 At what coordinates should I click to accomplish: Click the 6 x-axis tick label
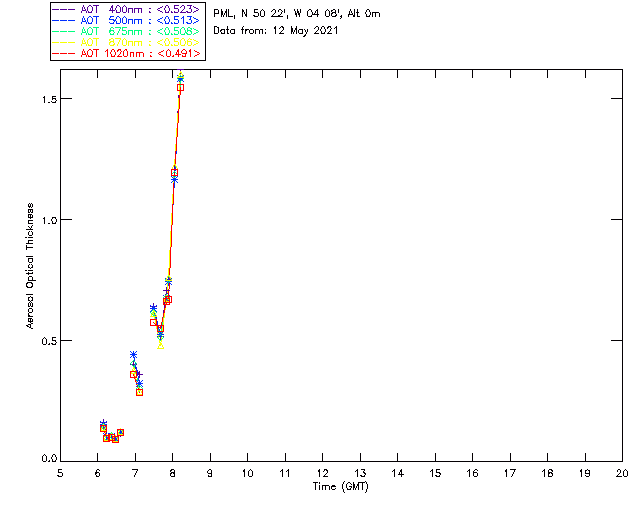[x=98, y=473]
